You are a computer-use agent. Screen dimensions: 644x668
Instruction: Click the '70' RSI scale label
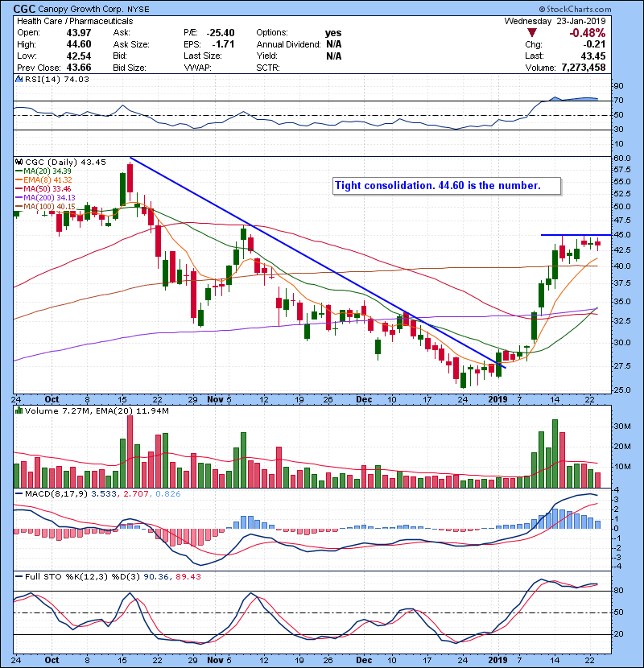[x=618, y=101]
